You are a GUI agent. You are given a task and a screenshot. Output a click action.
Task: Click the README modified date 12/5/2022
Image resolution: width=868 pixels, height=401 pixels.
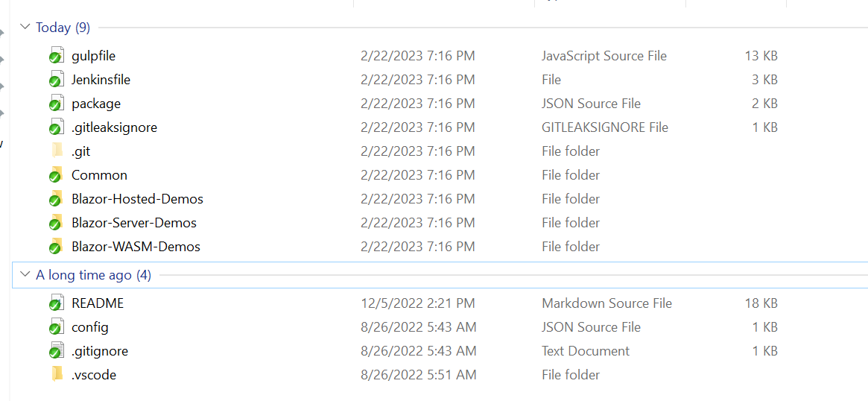point(417,303)
